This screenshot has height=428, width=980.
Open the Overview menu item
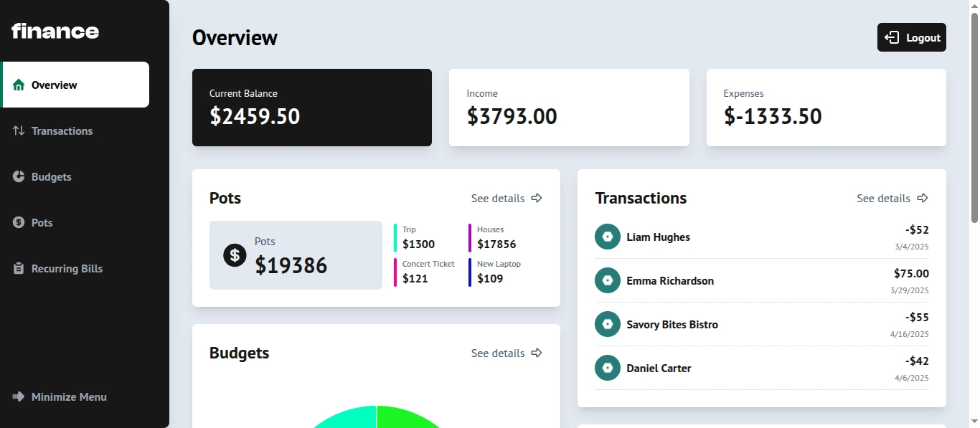(x=75, y=85)
